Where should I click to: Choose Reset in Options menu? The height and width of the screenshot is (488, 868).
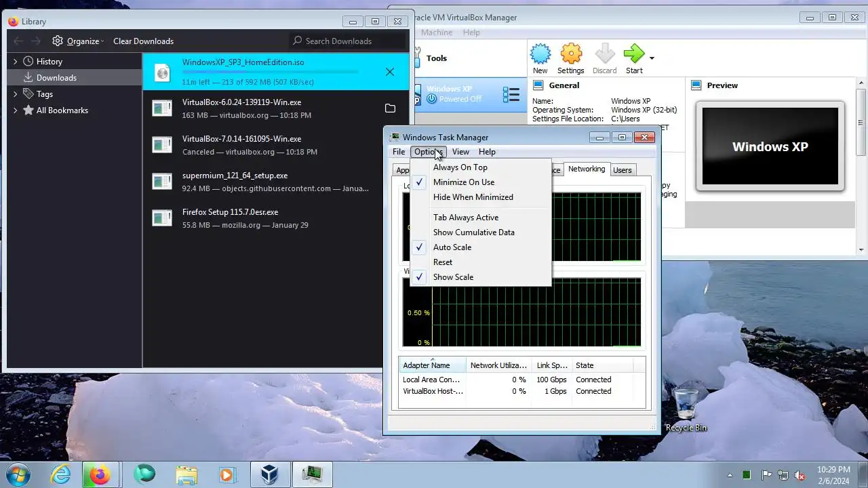481,262
